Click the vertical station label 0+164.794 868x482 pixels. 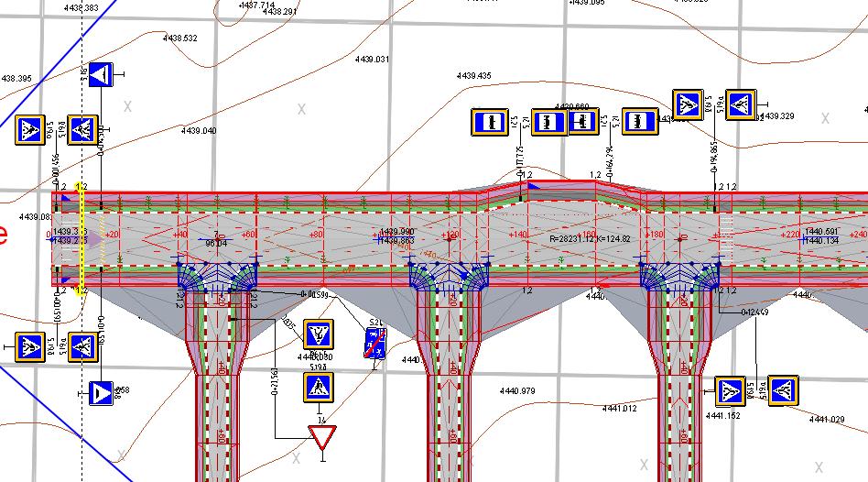(610, 159)
